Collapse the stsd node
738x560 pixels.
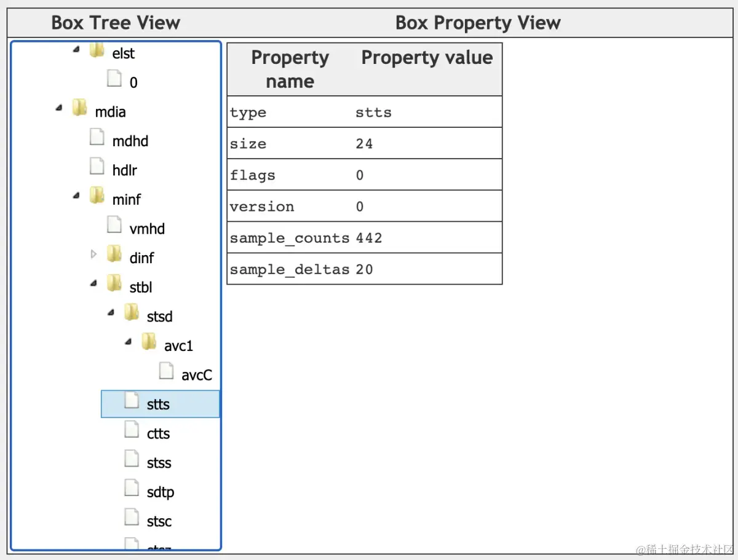tap(111, 313)
